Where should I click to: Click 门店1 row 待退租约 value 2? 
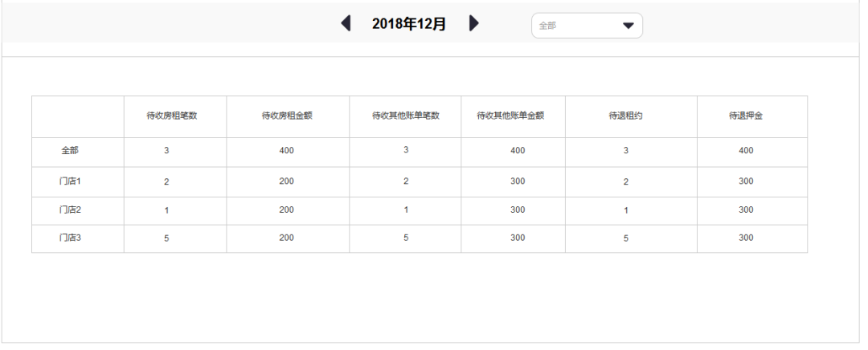pos(626,182)
